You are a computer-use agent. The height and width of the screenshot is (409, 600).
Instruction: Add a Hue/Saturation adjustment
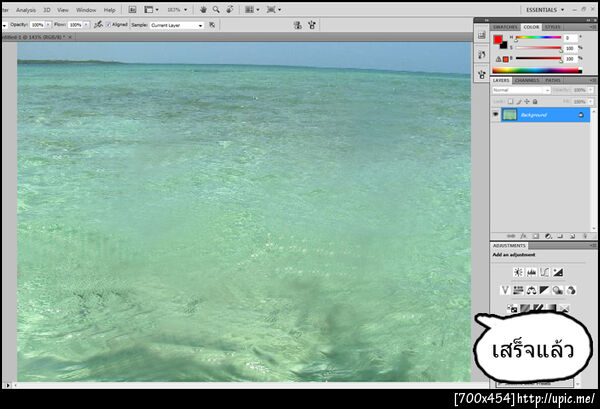pos(518,290)
